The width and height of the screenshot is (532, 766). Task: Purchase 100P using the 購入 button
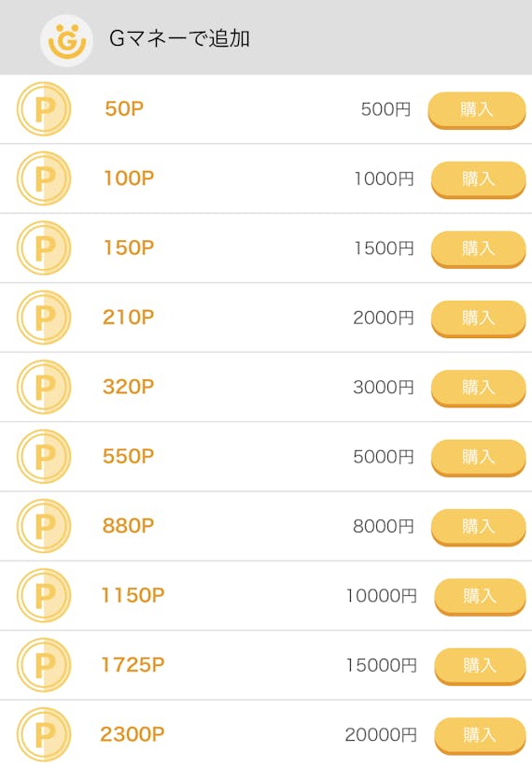[478, 179]
